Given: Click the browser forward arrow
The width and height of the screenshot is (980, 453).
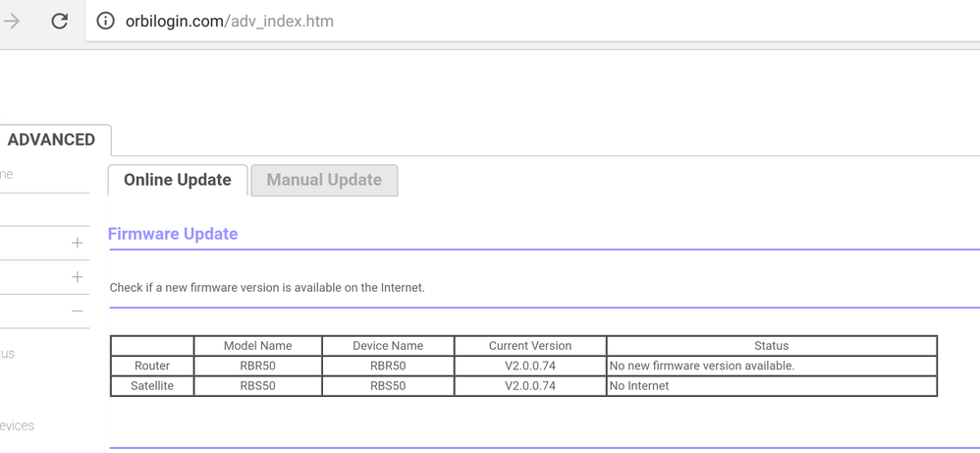Looking at the screenshot, I should click(x=12, y=21).
